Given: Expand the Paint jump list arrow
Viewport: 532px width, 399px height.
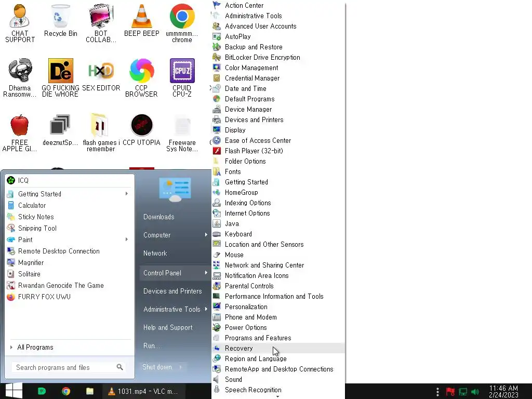Looking at the screenshot, I should [x=127, y=239].
